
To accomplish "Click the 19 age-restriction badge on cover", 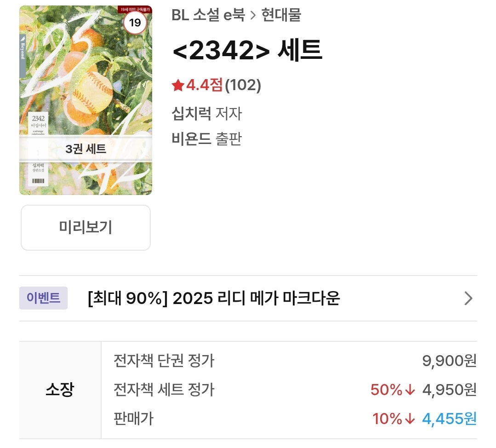I will click(x=135, y=23).
